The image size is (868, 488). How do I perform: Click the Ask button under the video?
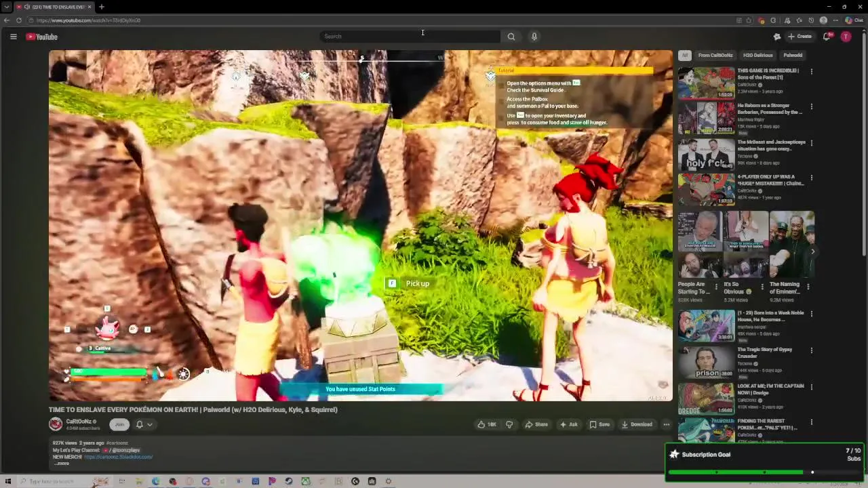pos(568,424)
